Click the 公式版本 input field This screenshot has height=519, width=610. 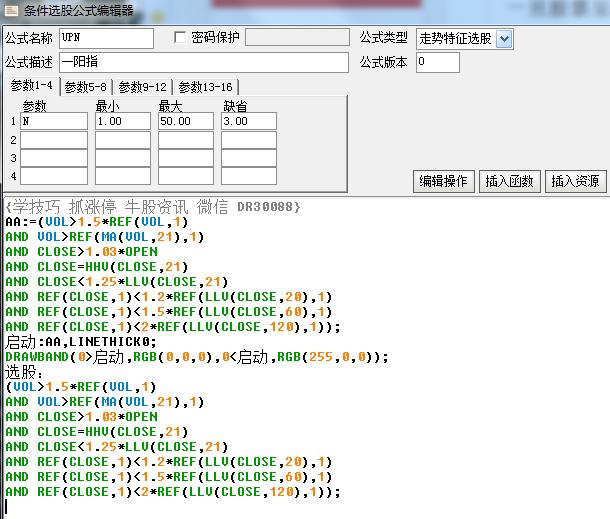[x=438, y=62]
